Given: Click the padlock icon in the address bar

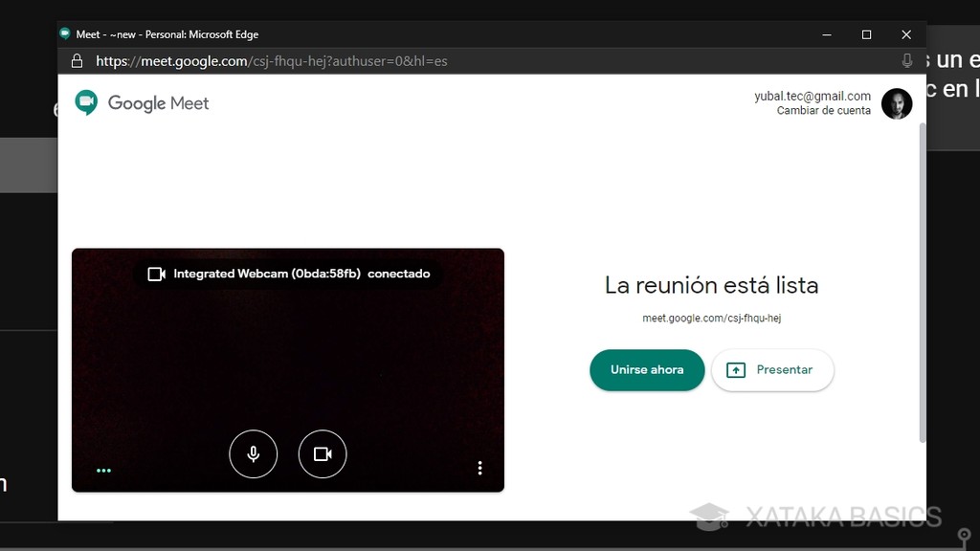Looking at the screenshot, I should [x=77, y=59].
